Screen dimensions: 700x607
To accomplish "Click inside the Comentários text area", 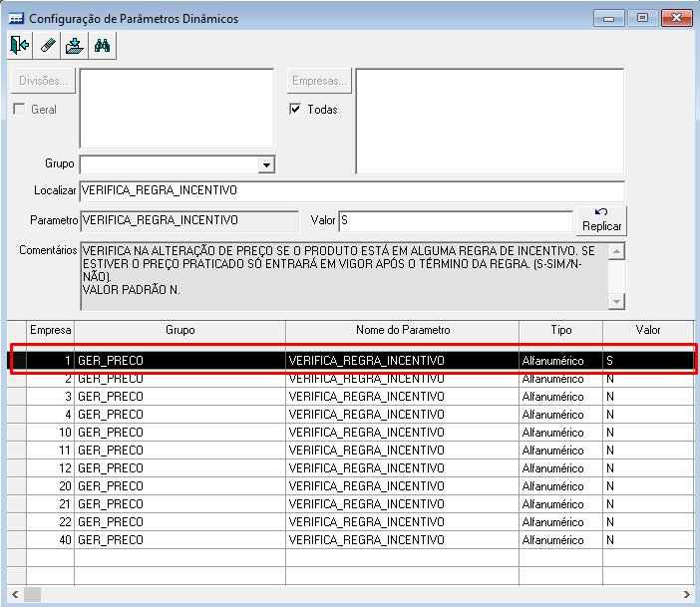I will pyautogui.click(x=344, y=276).
